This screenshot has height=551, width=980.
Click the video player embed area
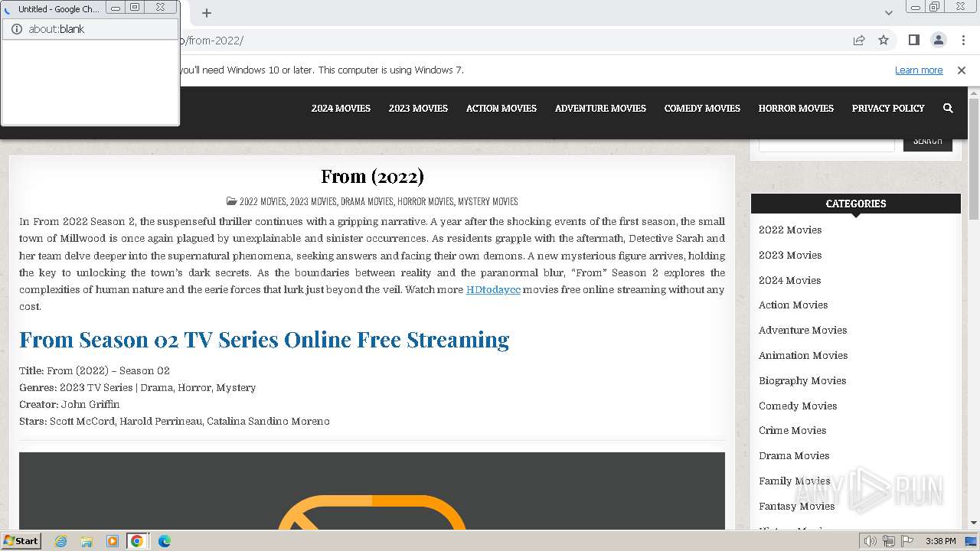[x=372, y=491]
